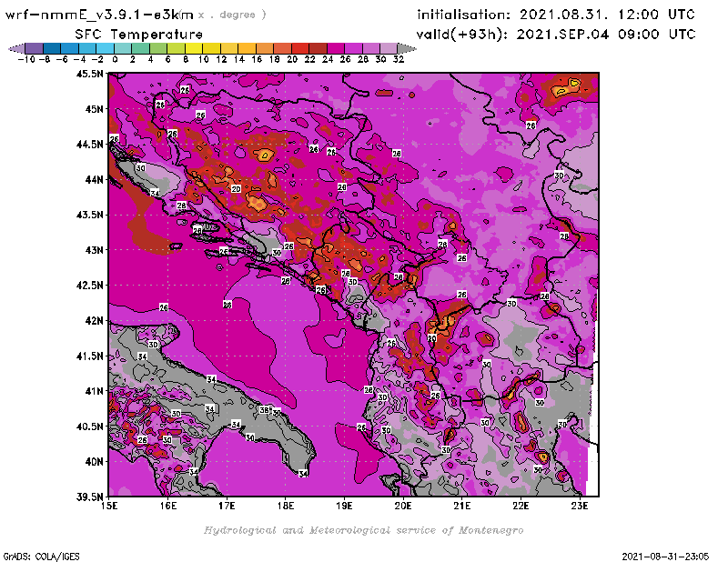Image resolution: width=728 pixels, height=562 pixels.
Task: Click the 15E longitude label
Action: (x=109, y=506)
